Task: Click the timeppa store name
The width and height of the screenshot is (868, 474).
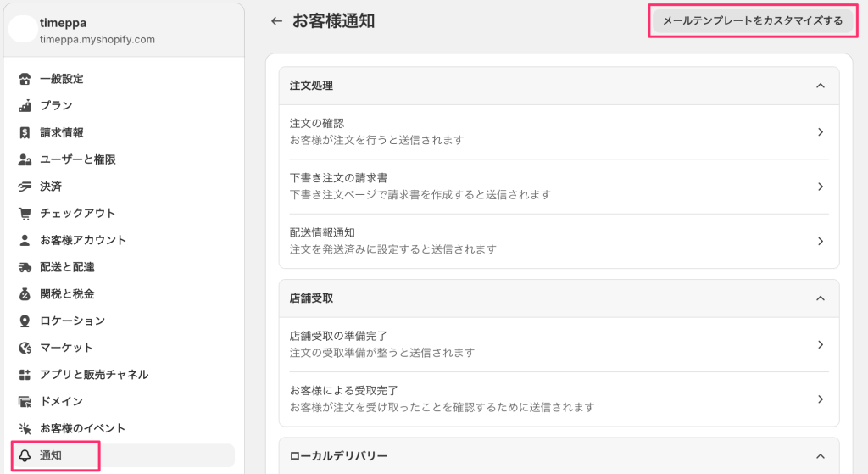Action: (x=63, y=23)
